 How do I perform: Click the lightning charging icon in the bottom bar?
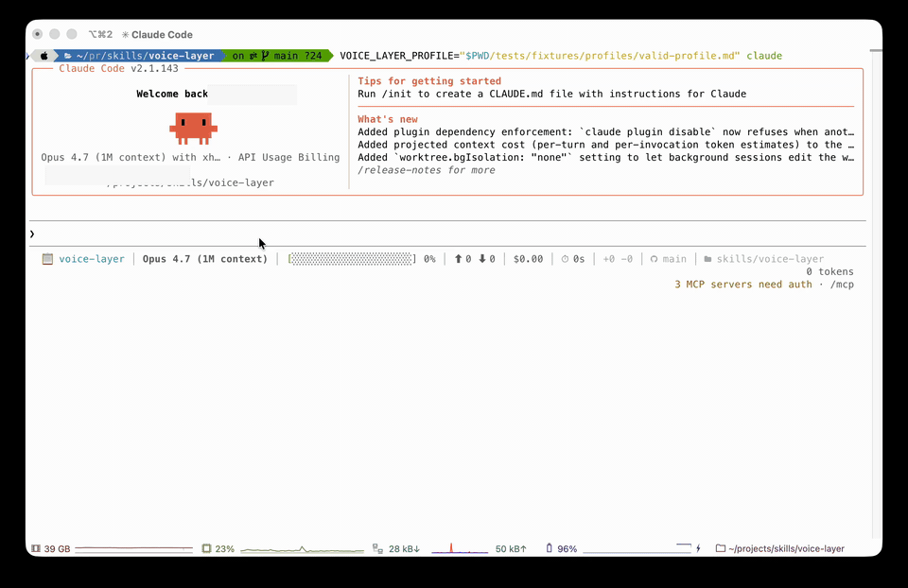pyautogui.click(x=698, y=548)
